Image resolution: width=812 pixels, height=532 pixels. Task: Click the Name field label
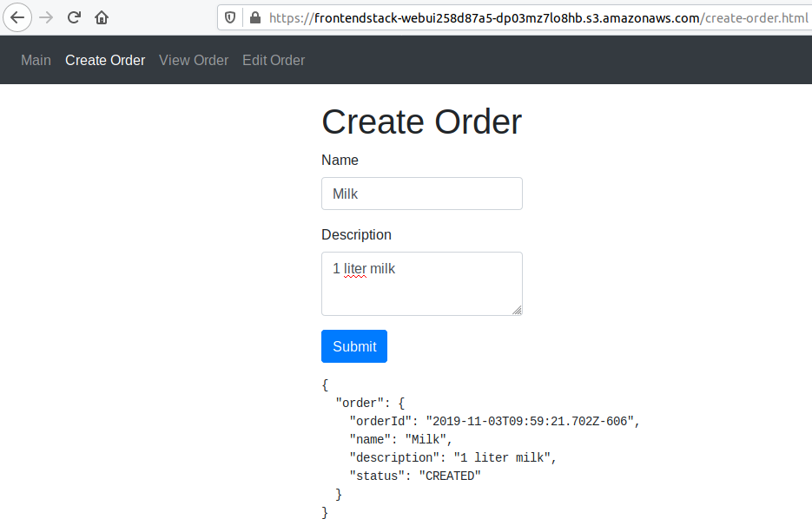[x=340, y=160]
